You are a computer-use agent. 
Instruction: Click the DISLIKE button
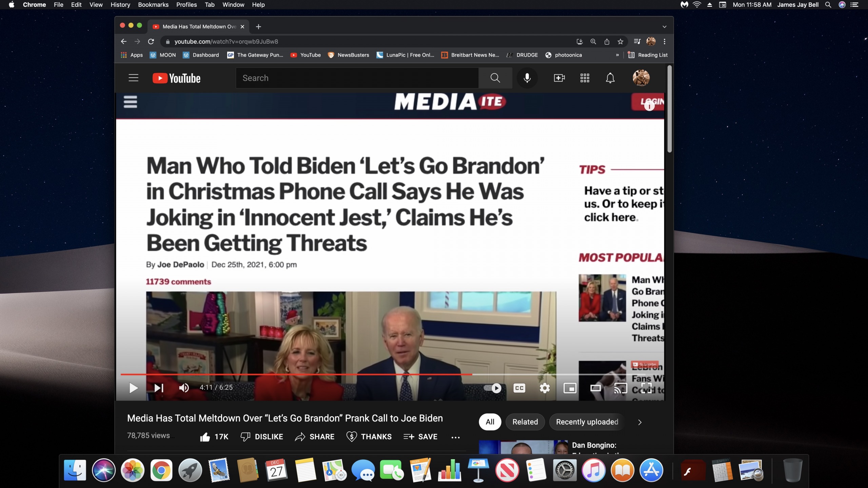coord(262,437)
